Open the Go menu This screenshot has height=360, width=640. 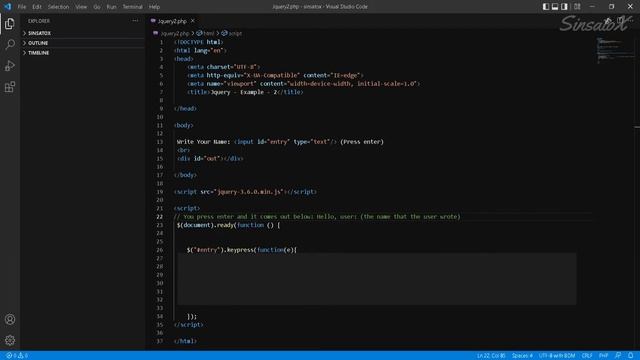pyautogui.click(x=97, y=7)
